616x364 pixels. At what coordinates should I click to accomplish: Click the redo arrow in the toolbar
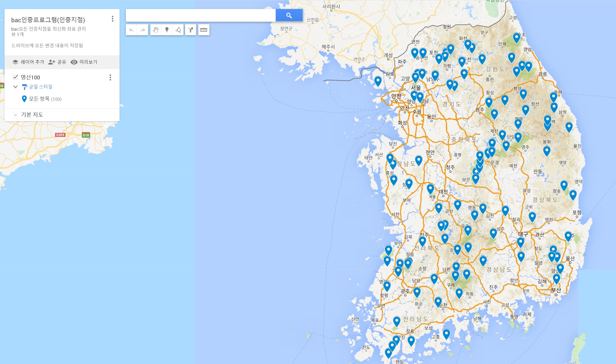pos(143,30)
